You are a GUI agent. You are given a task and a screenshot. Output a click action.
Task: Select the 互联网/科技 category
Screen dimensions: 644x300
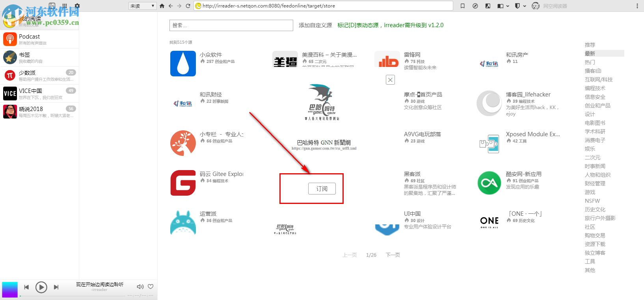[599, 80]
